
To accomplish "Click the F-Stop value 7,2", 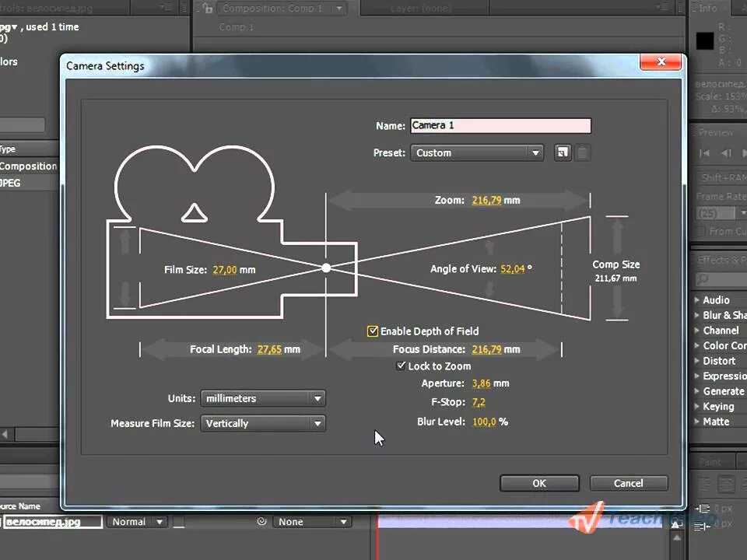I will (x=479, y=402).
